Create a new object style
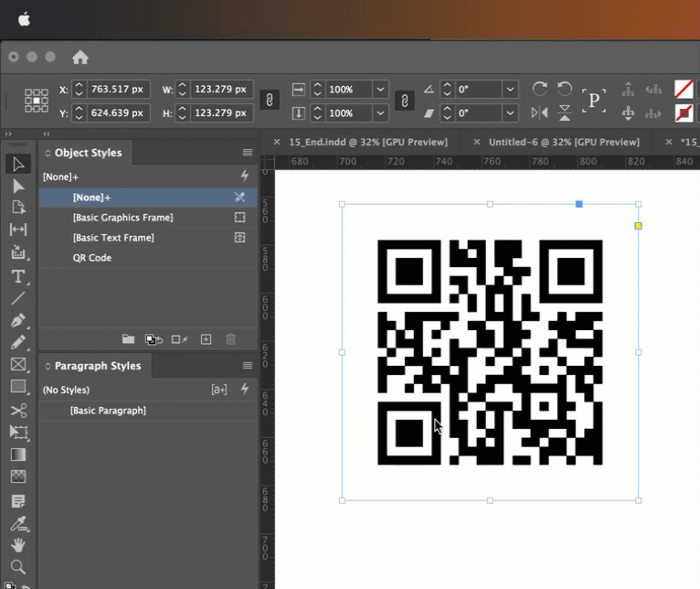The image size is (700, 589). (x=206, y=339)
